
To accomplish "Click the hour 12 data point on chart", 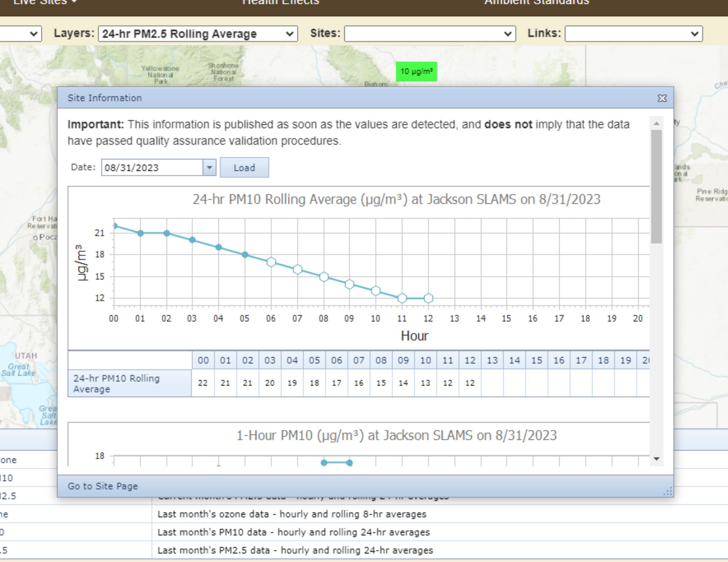I will [428, 298].
